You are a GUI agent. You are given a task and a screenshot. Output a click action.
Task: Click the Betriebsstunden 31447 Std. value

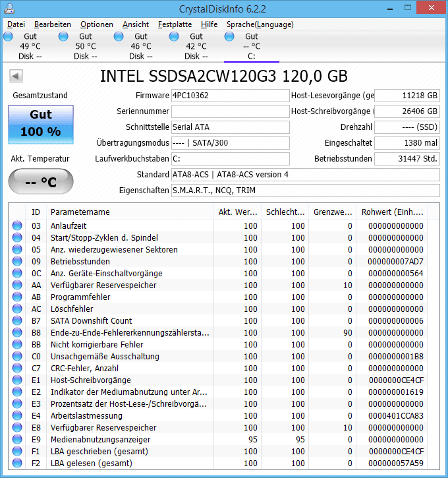[x=407, y=159]
